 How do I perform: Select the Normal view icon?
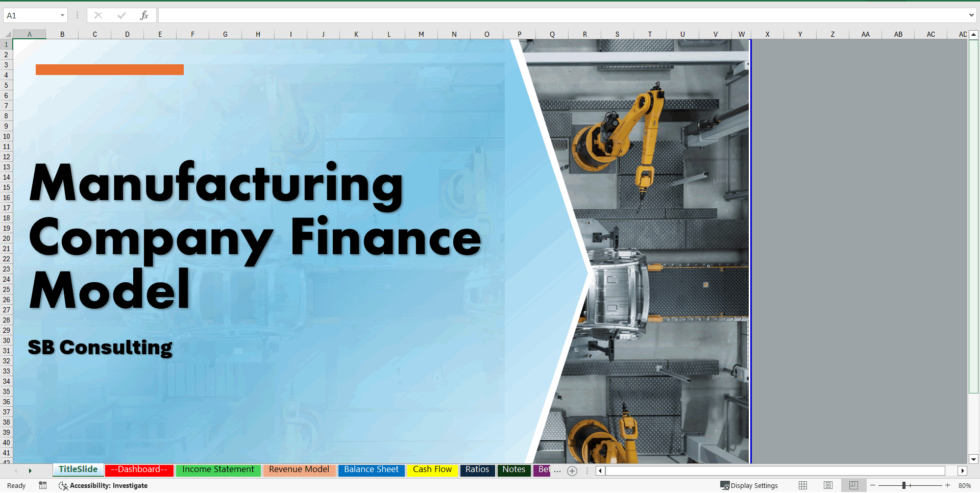[x=803, y=485]
